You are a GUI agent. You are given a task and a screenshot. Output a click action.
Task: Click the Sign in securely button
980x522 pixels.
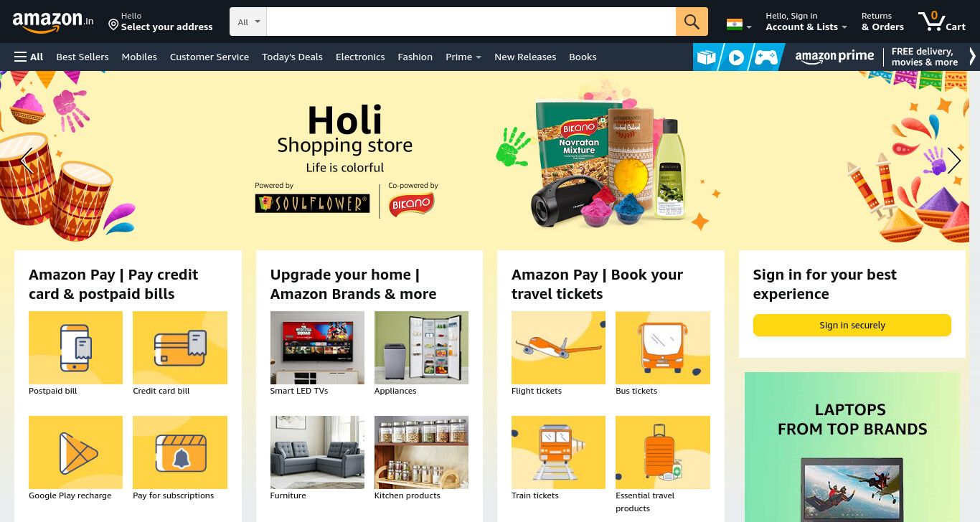(852, 325)
